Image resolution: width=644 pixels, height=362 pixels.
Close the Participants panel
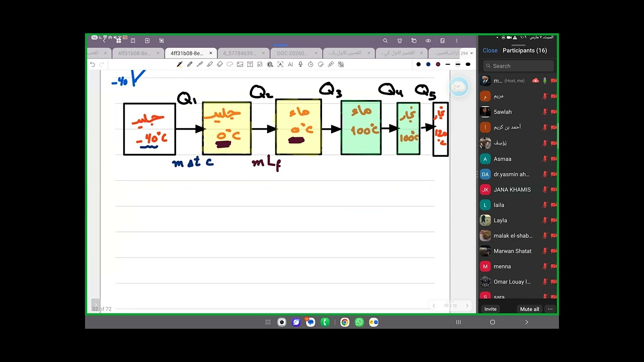(x=490, y=50)
